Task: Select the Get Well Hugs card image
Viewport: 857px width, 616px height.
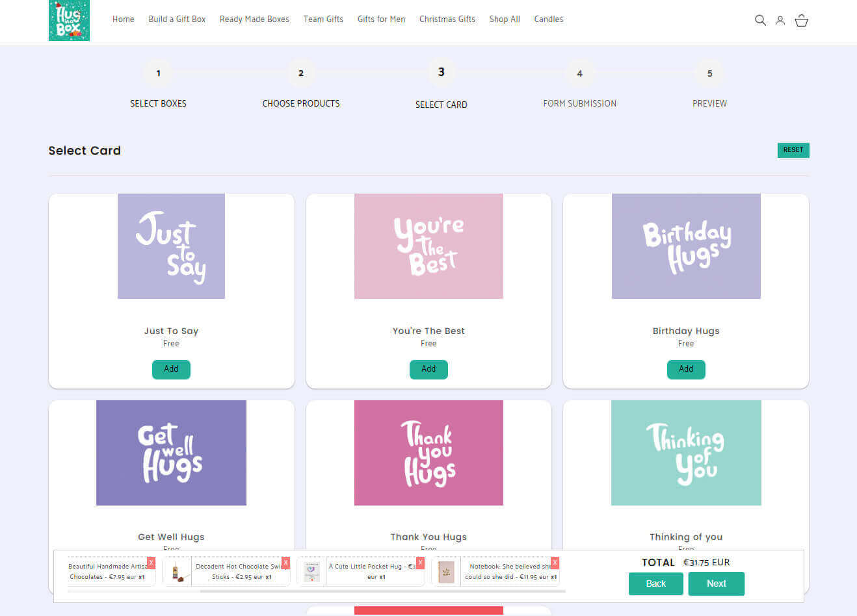Action: [x=171, y=453]
